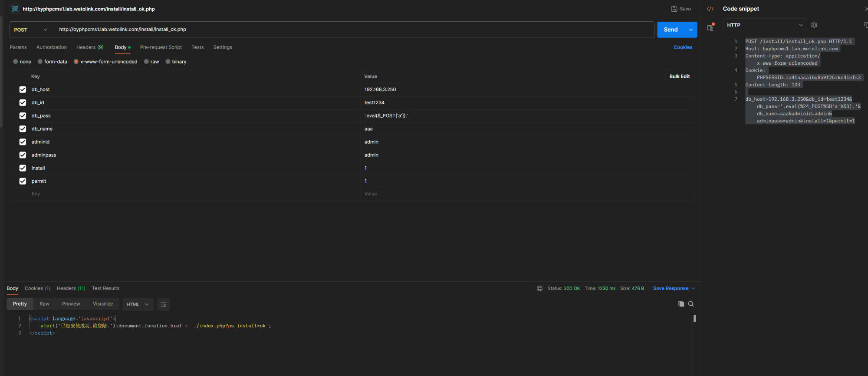The height and width of the screenshot is (376, 868).
Task: Click the Time 1230 ms text
Action: click(600, 288)
